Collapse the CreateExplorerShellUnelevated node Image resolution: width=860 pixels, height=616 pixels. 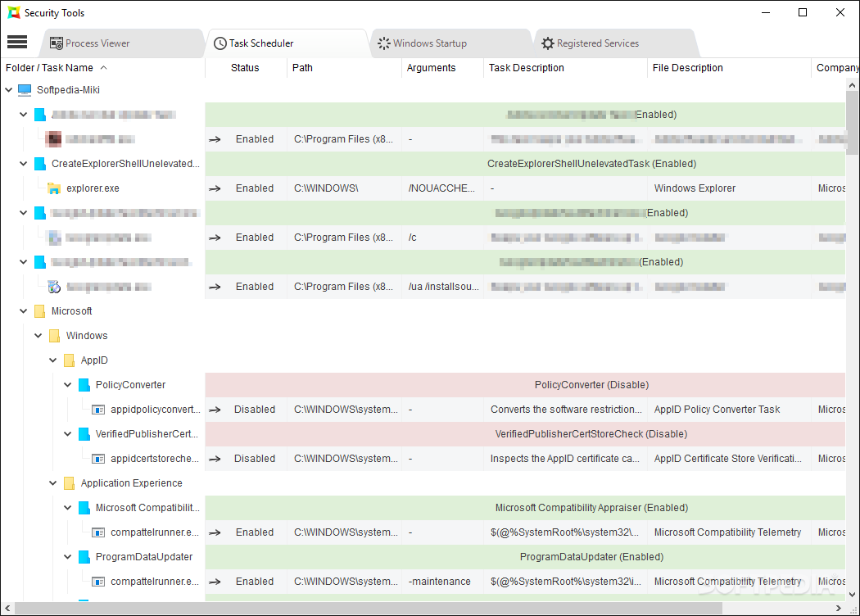[x=23, y=164]
